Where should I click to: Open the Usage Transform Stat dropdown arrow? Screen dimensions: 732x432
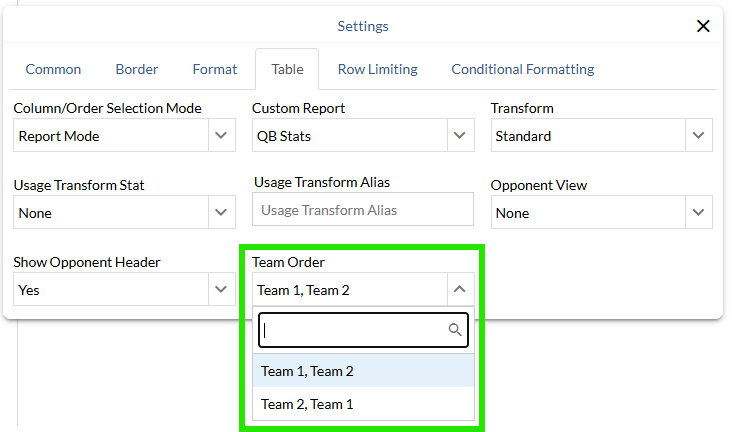click(x=221, y=212)
